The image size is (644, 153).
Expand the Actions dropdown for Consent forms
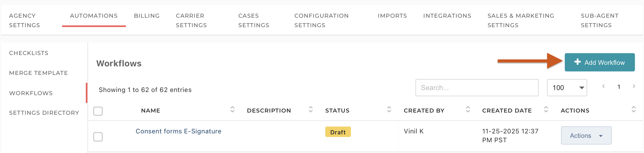point(586,136)
